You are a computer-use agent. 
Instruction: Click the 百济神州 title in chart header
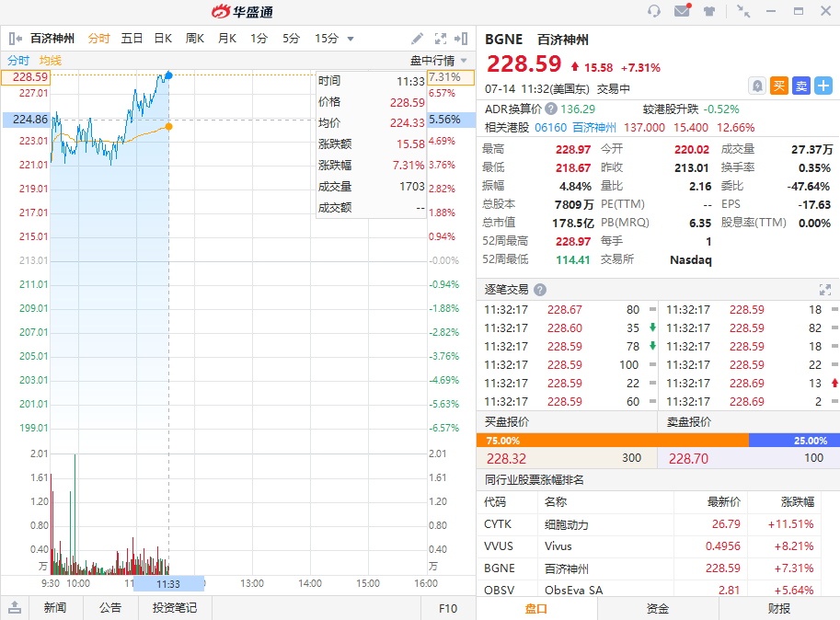(52, 39)
